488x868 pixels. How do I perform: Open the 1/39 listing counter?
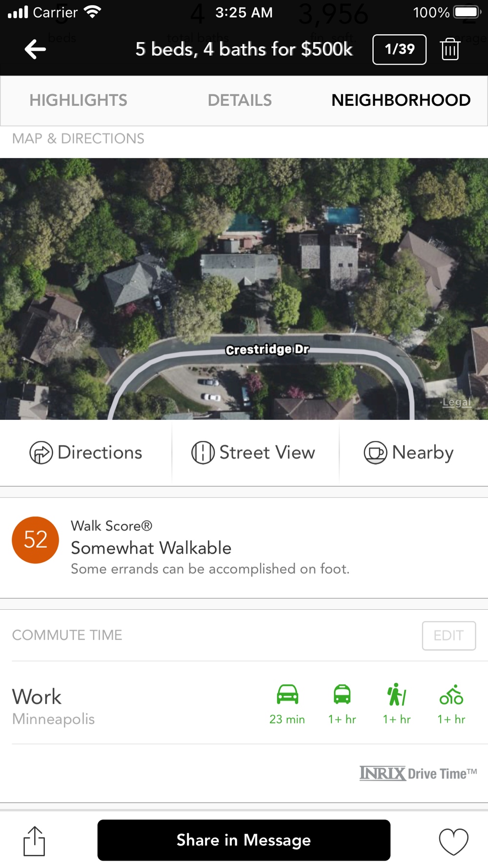pos(399,49)
